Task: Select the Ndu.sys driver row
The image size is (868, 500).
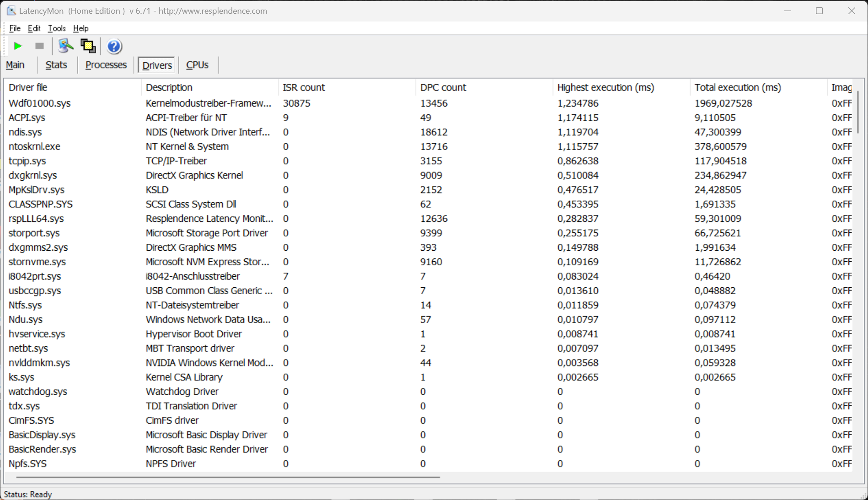Action: tap(428, 319)
